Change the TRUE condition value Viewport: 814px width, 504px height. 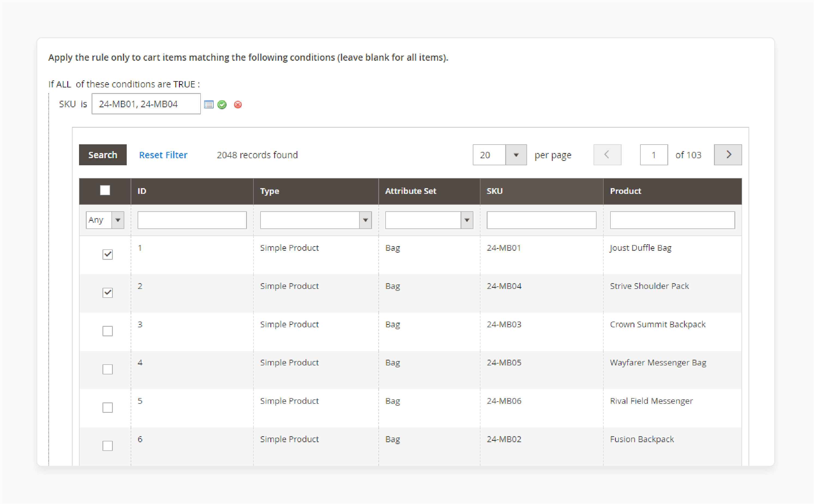tap(184, 84)
